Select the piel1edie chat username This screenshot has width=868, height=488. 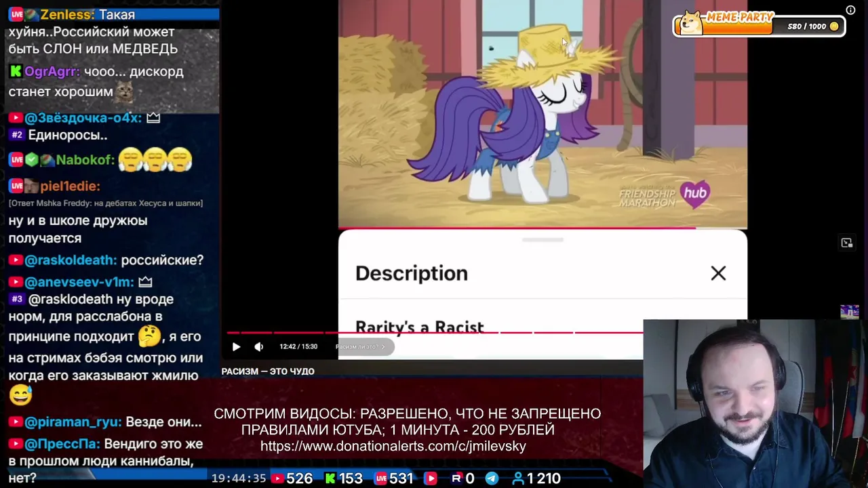(70, 186)
